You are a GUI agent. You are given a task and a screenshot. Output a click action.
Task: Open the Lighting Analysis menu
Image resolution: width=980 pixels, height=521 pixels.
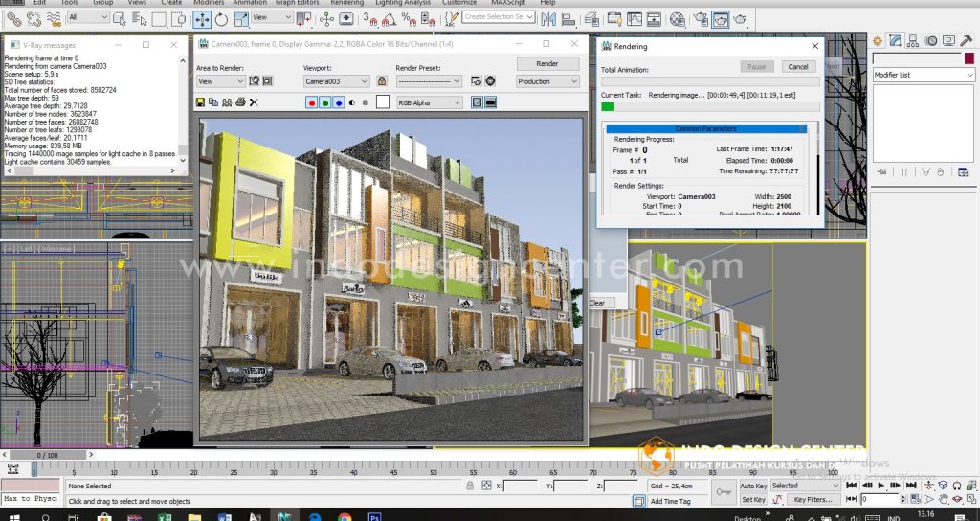(403, 3)
